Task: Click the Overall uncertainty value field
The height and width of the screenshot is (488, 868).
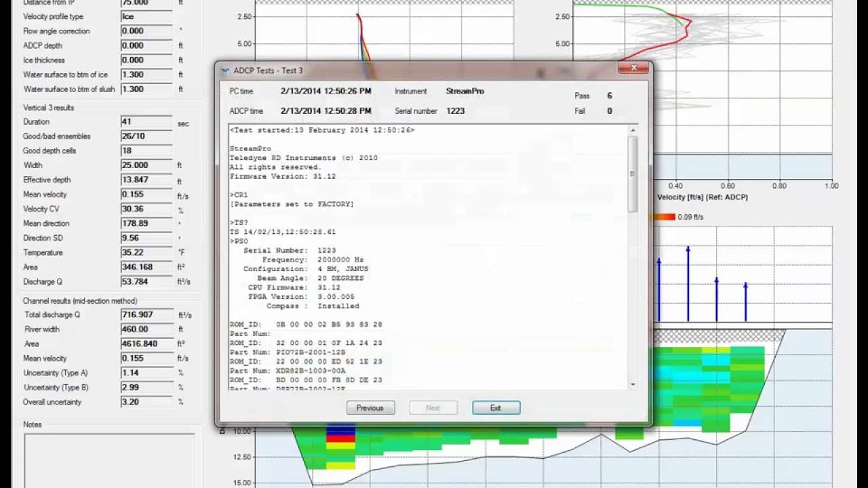Action: (x=146, y=403)
